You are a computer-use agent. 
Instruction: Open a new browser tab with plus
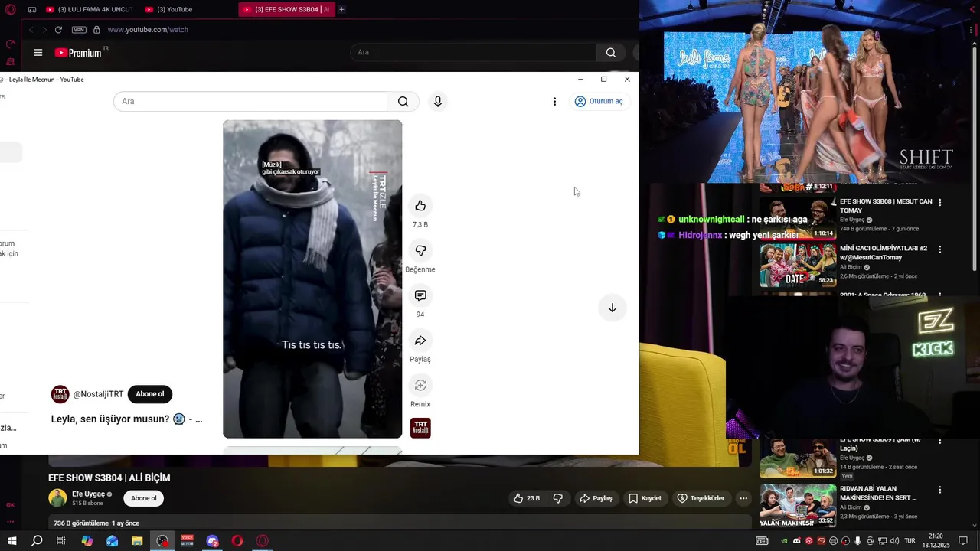click(341, 9)
